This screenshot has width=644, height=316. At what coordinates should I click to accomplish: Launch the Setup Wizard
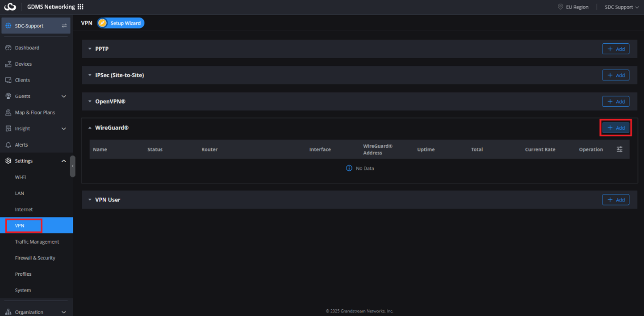(x=121, y=23)
